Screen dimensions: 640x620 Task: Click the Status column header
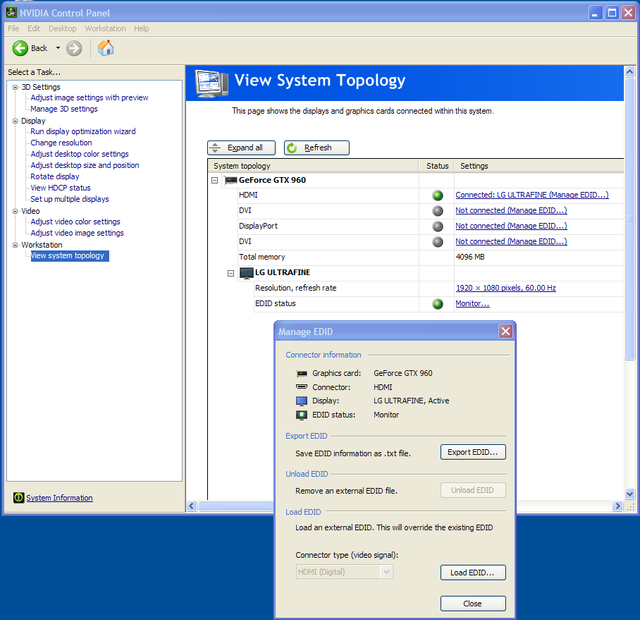[x=437, y=166]
